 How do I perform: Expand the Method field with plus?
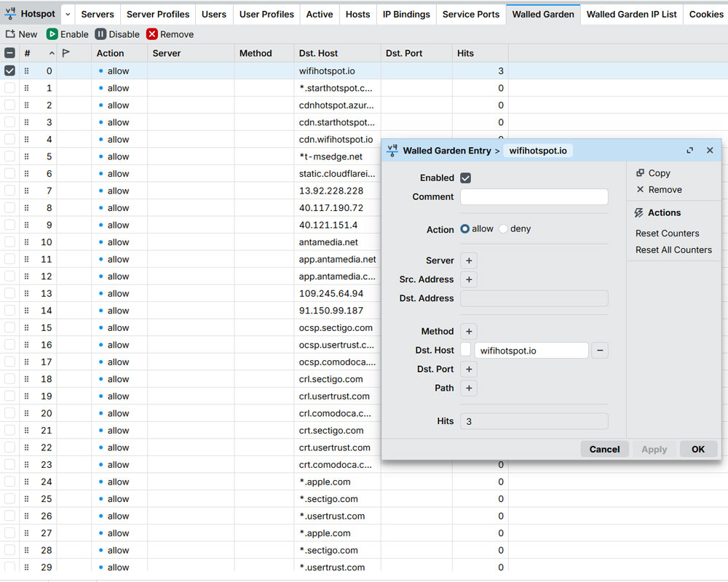(x=469, y=331)
